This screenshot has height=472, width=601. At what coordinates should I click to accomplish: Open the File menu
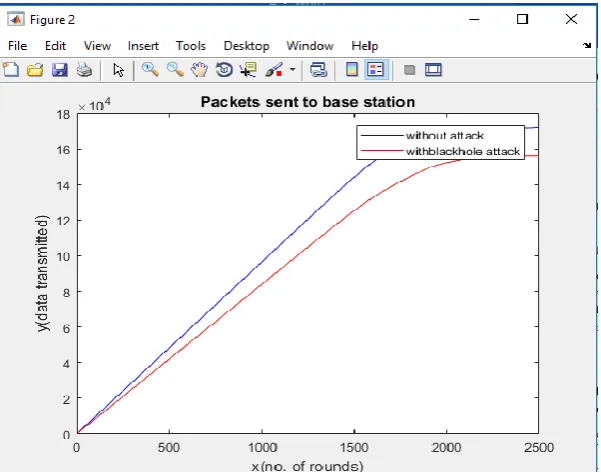coord(18,46)
